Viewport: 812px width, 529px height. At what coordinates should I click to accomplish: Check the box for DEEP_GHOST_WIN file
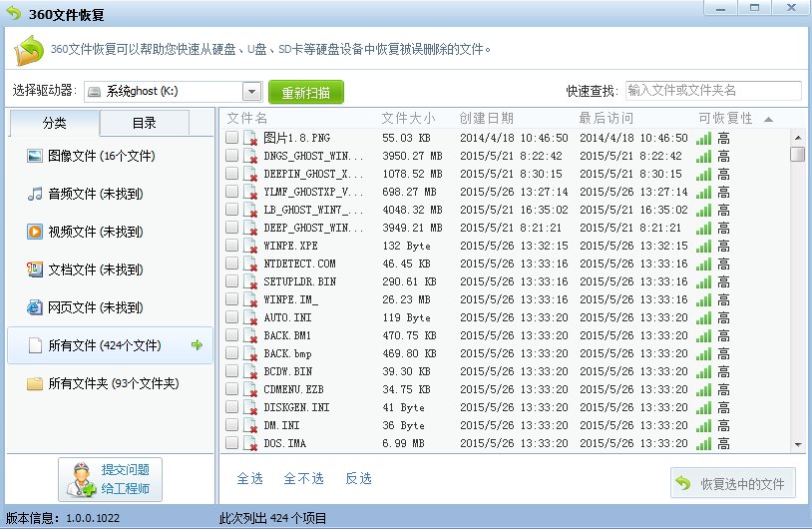pyautogui.click(x=232, y=227)
